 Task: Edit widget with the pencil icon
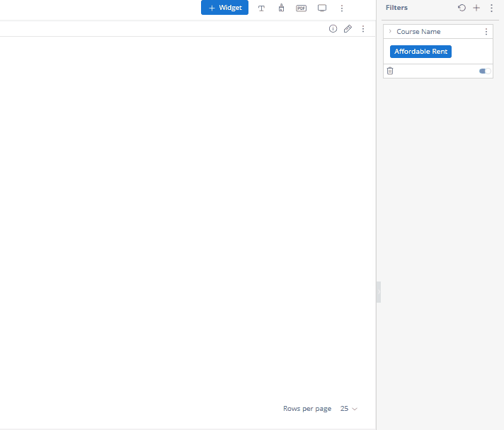(348, 29)
